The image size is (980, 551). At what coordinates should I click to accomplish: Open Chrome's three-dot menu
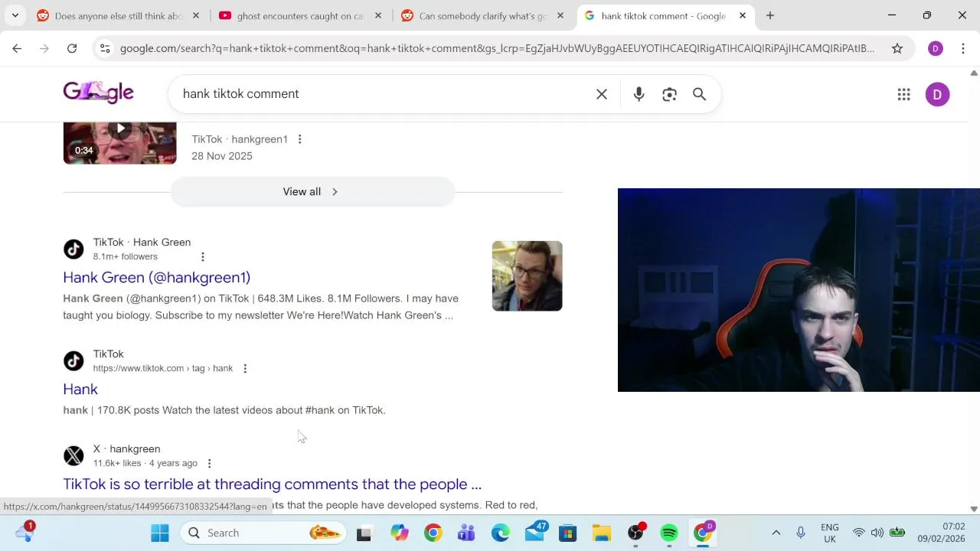click(x=963, y=48)
